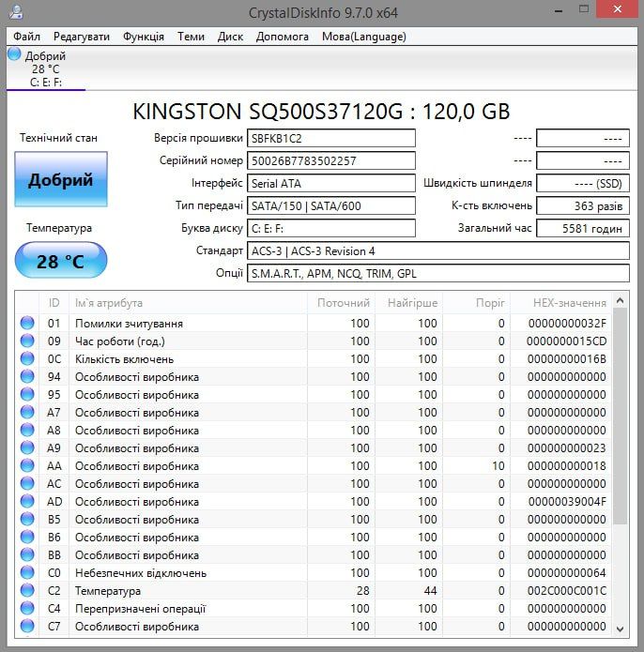Click the status orb for attribute AA
The image size is (644, 652).
(x=27, y=465)
